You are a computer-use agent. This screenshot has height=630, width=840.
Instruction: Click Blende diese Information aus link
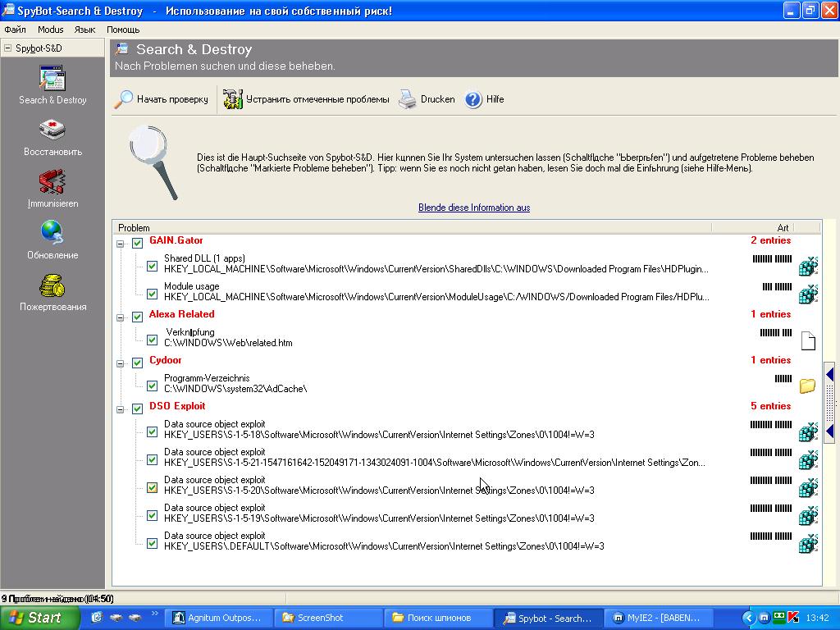[474, 208]
